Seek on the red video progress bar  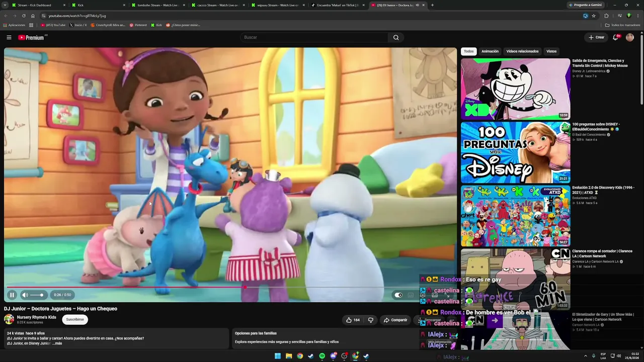coord(230,288)
